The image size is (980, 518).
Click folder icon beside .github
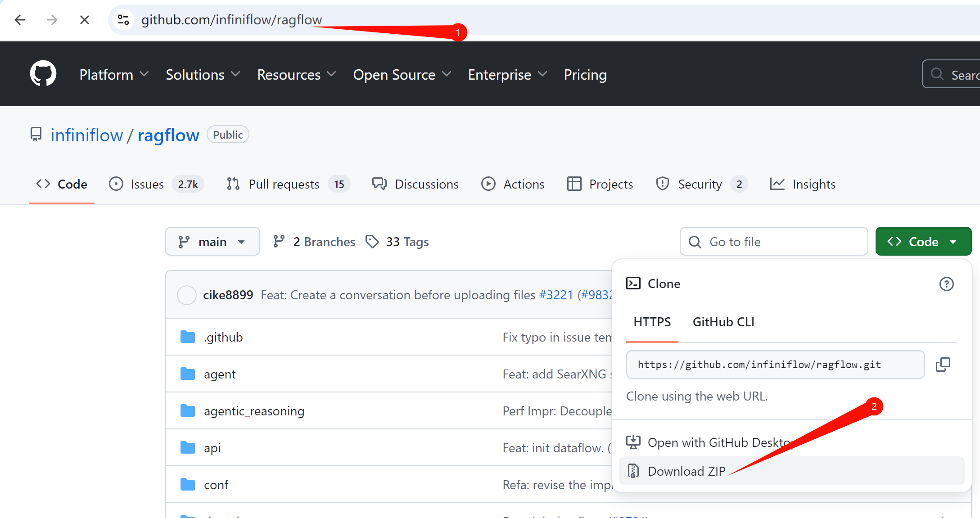tap(188, 337)
